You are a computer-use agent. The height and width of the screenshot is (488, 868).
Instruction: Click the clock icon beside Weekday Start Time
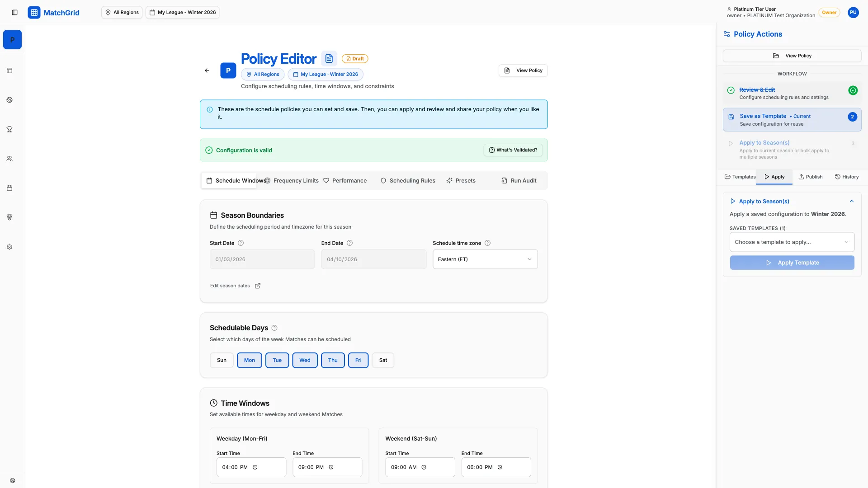(255, 467)
